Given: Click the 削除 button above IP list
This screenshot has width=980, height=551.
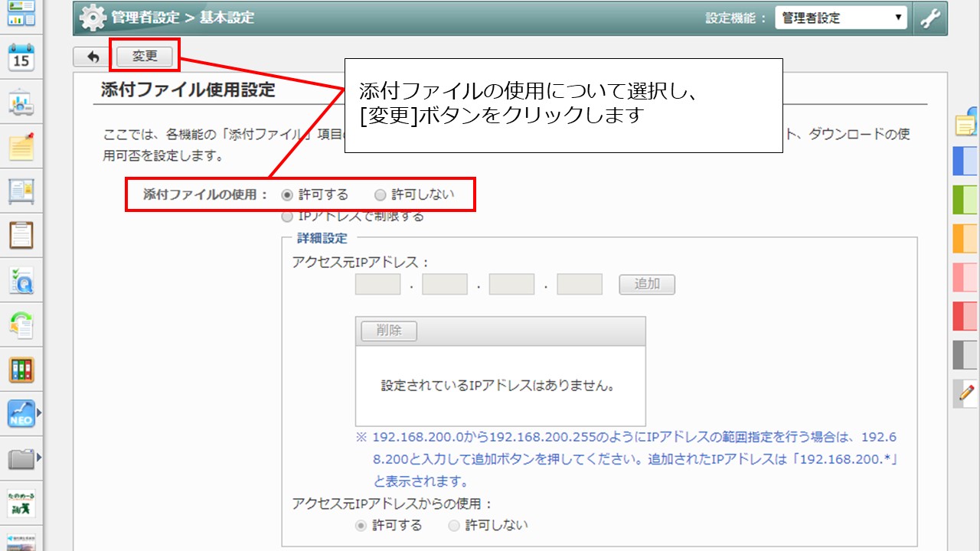Looking at the screenshot, I should [x=389, y=331].
